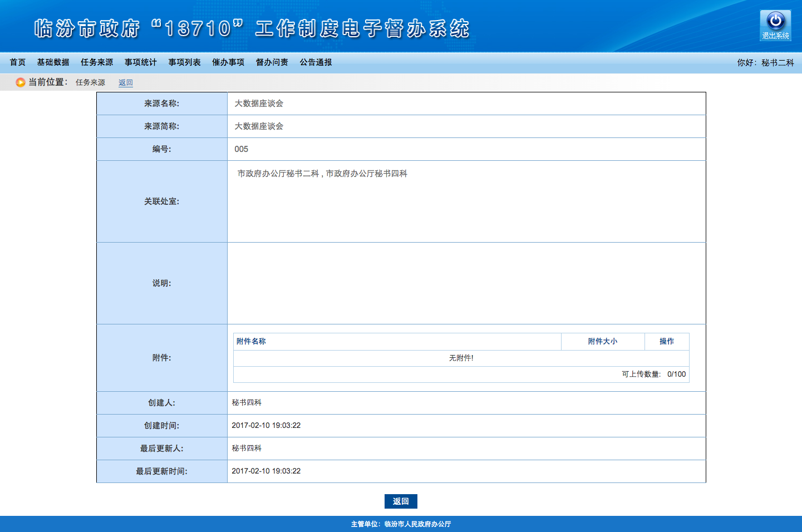Image resolution: width=802 pixels, height=532 pixels.
Task: Click the 编号 field showing 005
Action: (466, 149)
